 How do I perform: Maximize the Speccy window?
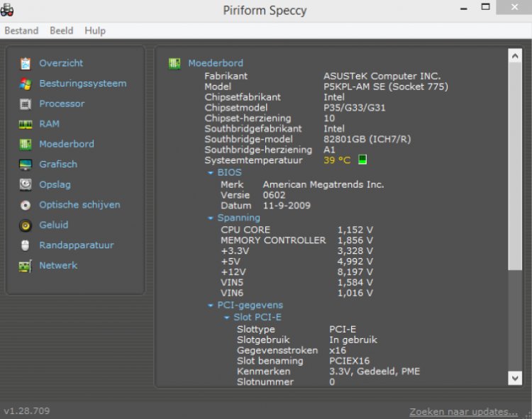point(485,7)
